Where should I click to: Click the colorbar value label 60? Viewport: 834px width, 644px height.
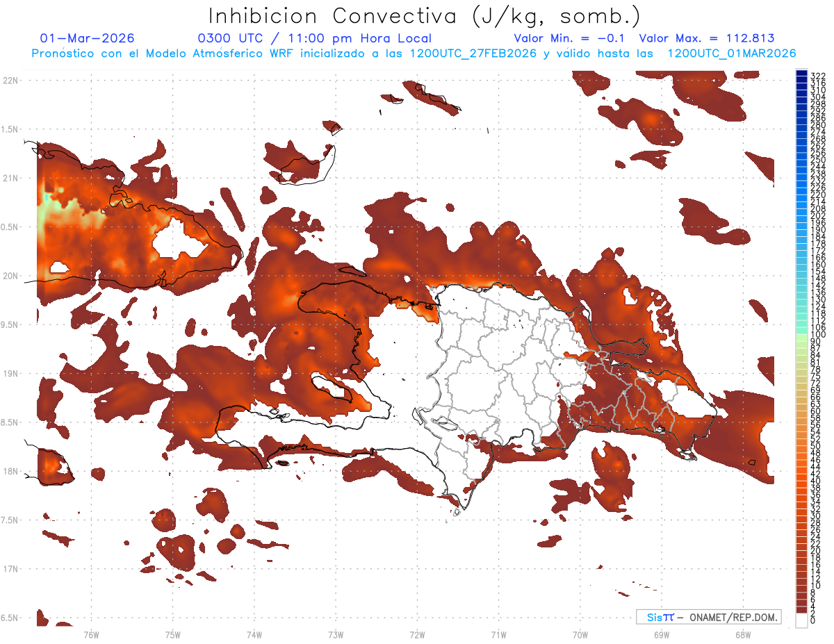pos(816,411)
